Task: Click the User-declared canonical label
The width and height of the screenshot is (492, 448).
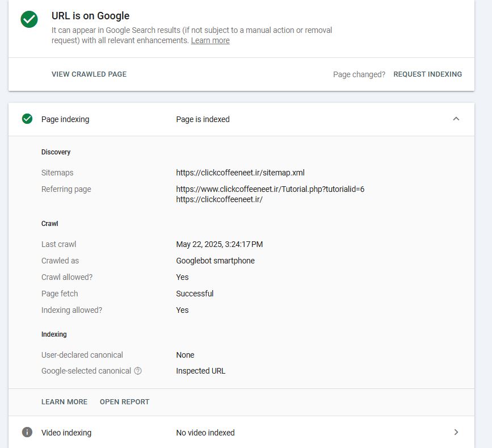Action: (82, 355)
